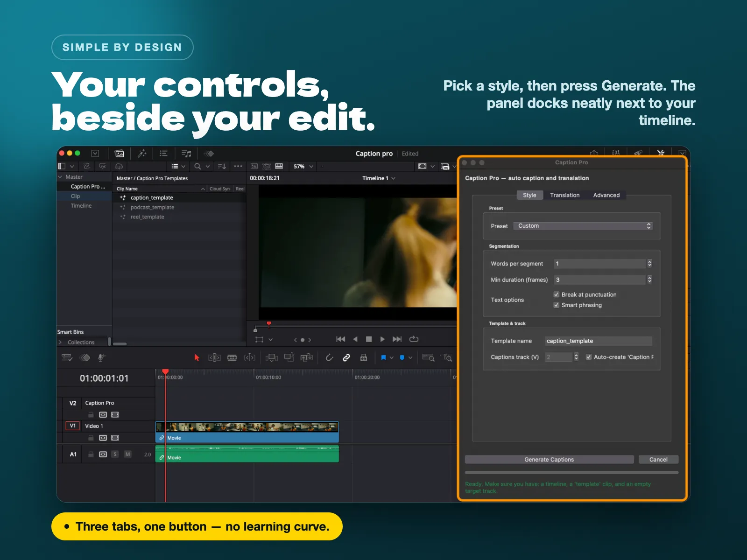Toggle Smart phrasing checkbox
This screenshot has width=747, height=560.
coord(557,305)
